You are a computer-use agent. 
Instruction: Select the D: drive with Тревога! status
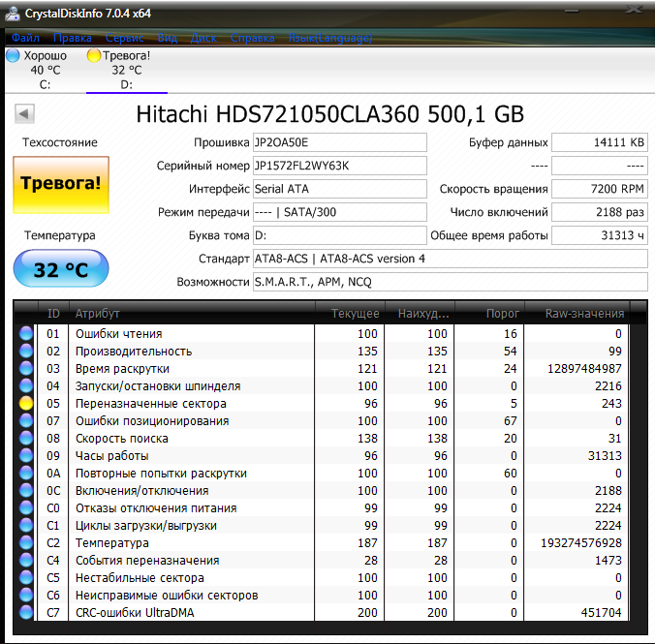click(127, 70)
